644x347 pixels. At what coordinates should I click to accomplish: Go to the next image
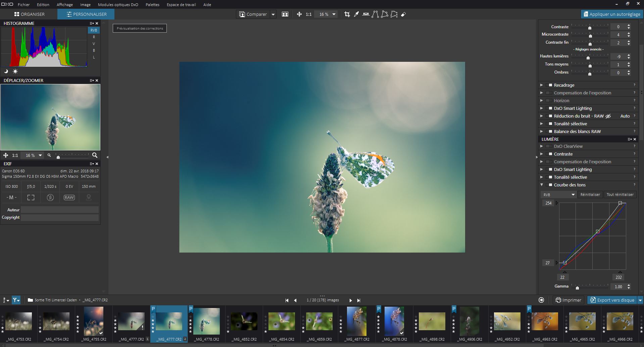(351, 300)
